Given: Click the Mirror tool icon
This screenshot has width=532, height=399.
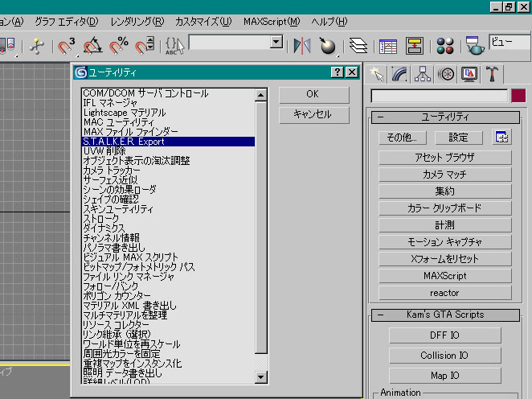Looking at the screenshot, I should click(x=302, y=46).
